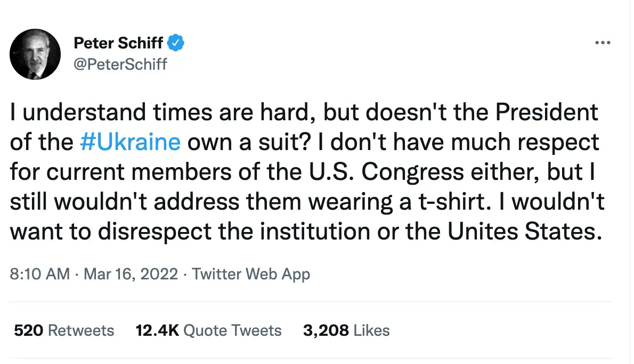634x364 pixels.
Task: Click the 3,208 like count number
Action: tap(326, 330)
